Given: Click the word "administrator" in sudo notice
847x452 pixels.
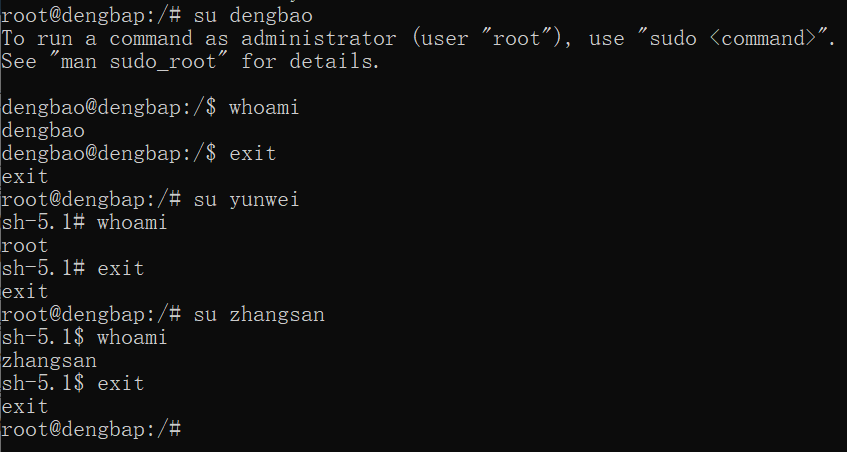Looking at the screenshot, I should [318, 38].
